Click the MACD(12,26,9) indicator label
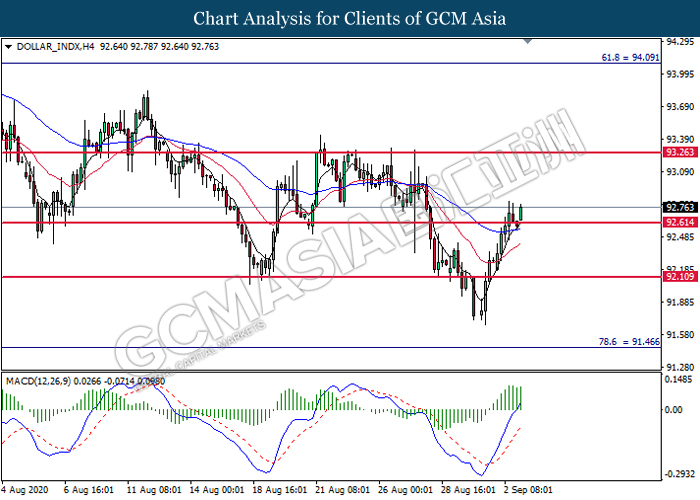 point(38,381)
